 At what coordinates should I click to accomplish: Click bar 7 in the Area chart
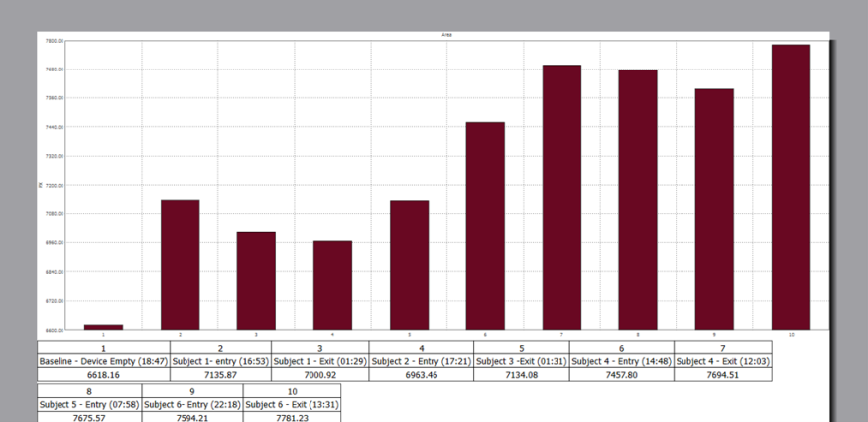tap(561, 198)
